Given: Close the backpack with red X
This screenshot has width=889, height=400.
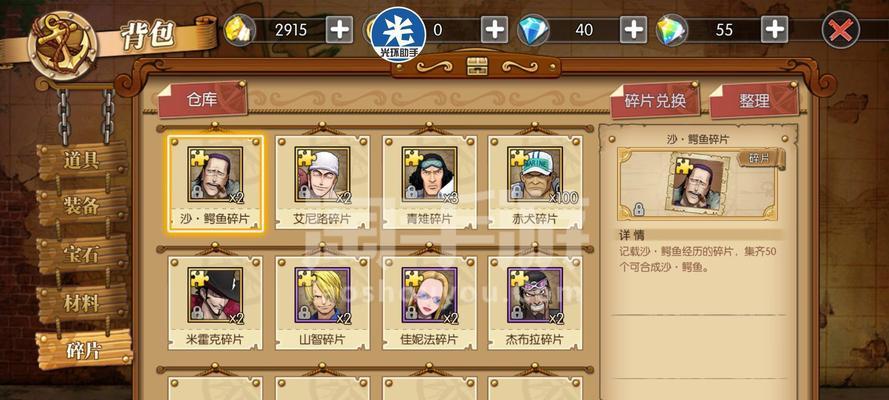Looking at the screenshot, I should (x=841, y=29).
